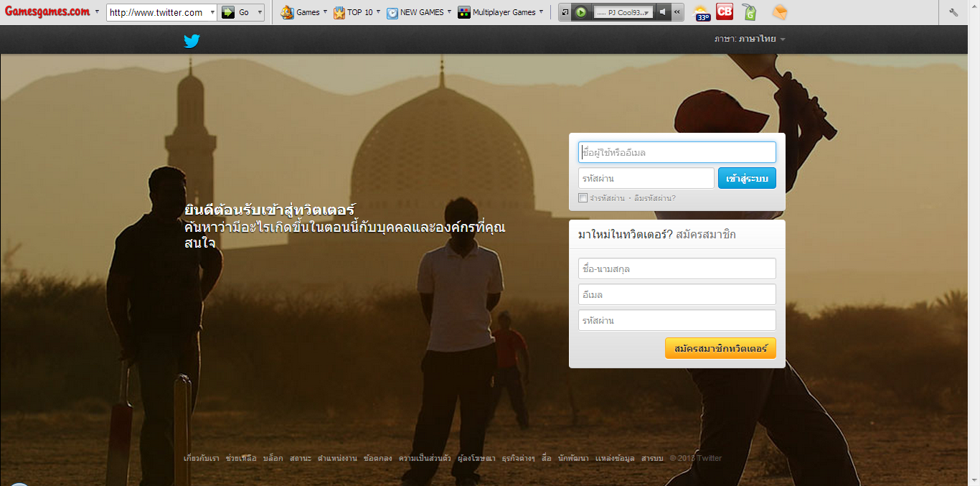Expand the Gamesgames.com logo dropdown arrow
Viewport: 980px width, 486px height.
pyautogui.click(x=97, y=12)
